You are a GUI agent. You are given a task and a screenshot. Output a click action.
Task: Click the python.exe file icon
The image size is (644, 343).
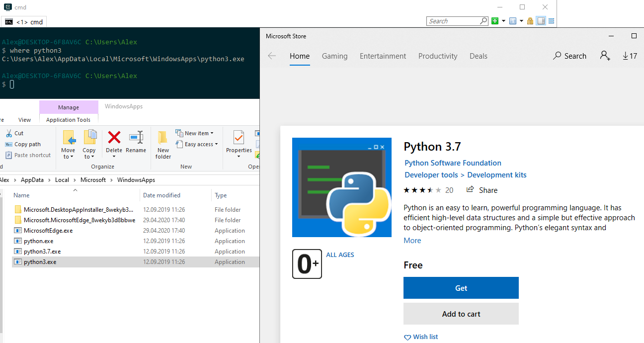[18, 241]
